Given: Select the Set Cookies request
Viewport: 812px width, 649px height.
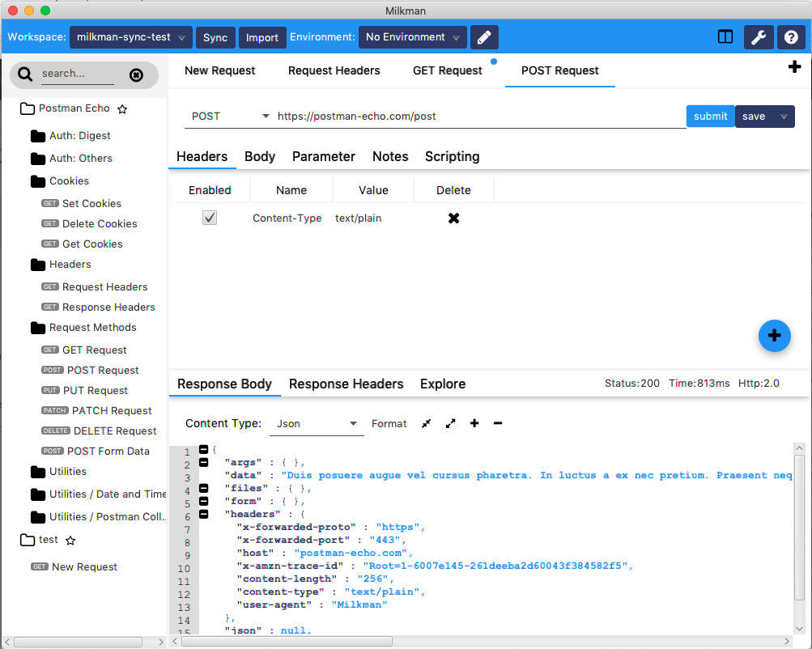Looking at the screenshot, I should [x=81, y=204].
